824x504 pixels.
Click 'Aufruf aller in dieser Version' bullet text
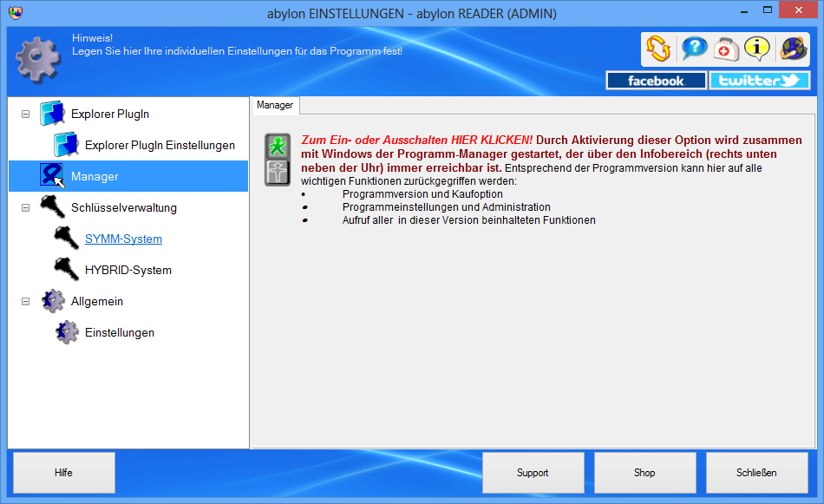(x=468, y=220)
